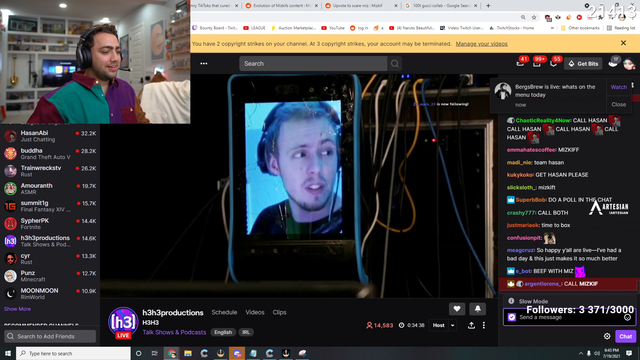The width and height of the screenshot is (640, 360).
Task: Click Search to Add Friends field
Action: (50, 336)
